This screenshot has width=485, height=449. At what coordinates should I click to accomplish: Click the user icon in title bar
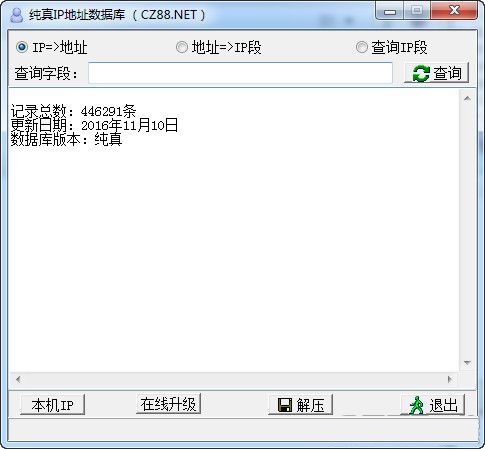click(16, 15)
